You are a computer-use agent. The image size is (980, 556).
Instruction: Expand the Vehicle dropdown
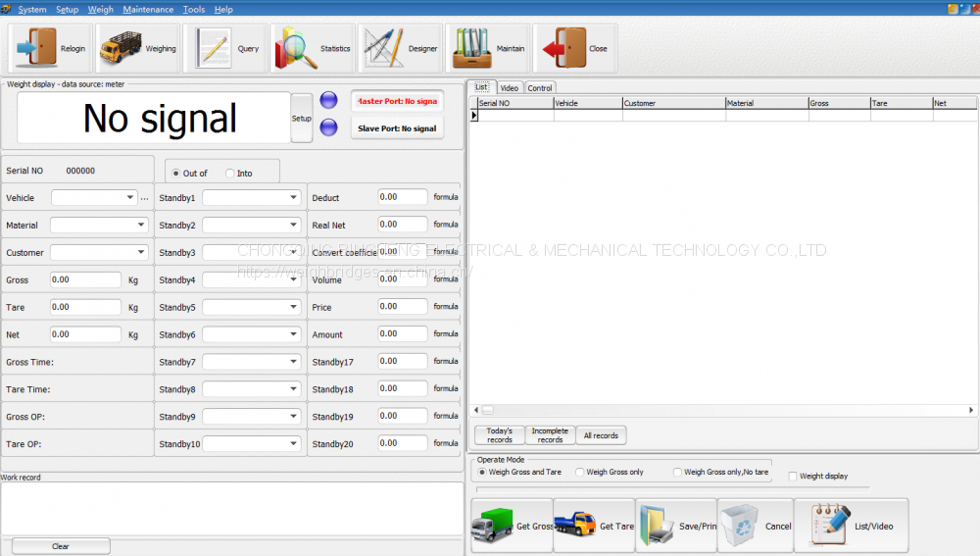131,198
